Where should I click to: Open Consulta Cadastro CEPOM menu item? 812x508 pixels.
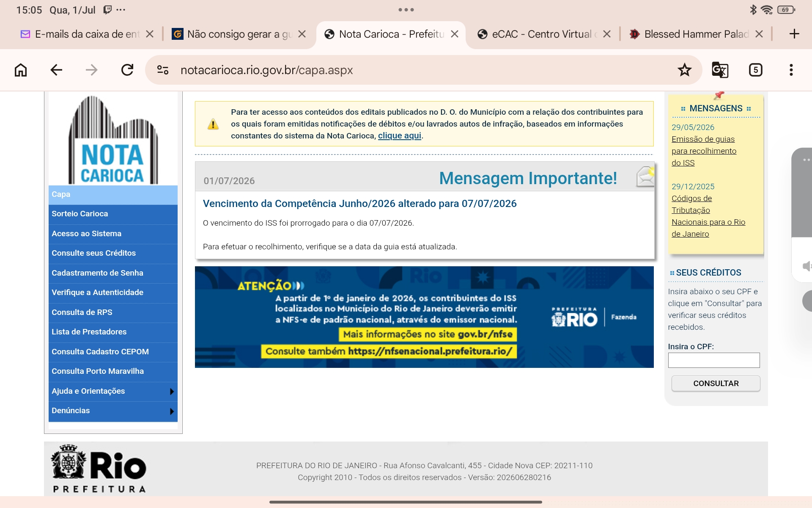pyautogui.click(x=113, y=352)
